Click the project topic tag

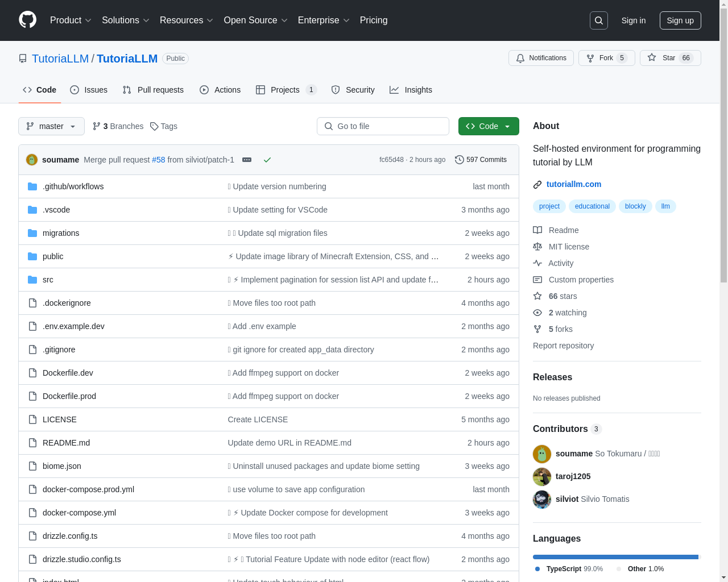pyautogui.click(x=549, y=206)
